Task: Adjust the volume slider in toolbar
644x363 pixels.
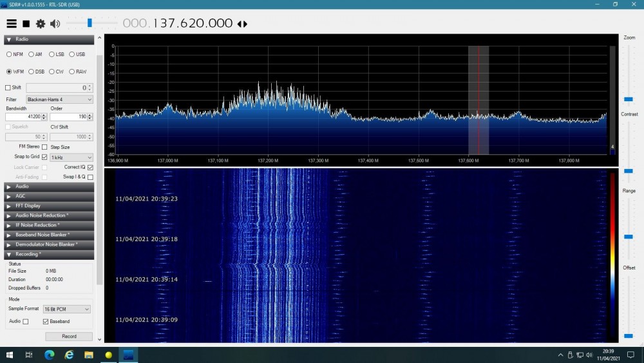Action: tap(90, 23)
